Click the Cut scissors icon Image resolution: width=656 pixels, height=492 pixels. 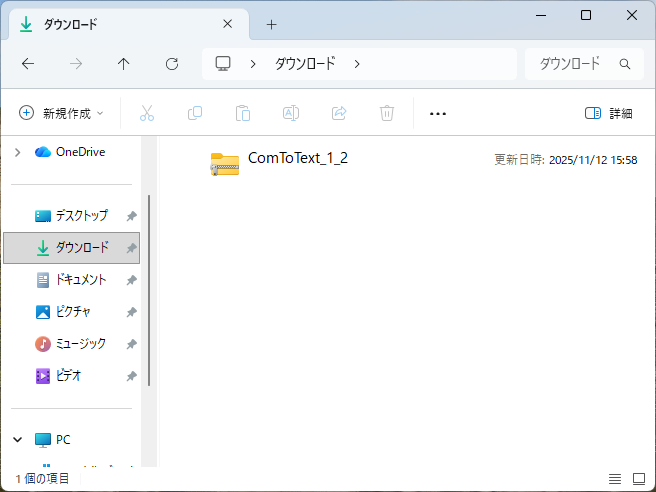(x=147, y=113)
